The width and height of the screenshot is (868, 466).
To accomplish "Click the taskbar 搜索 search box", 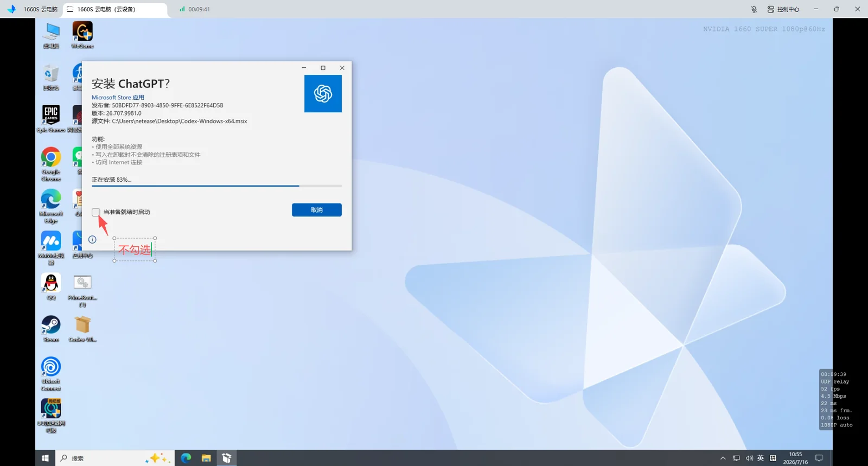I will click(114, 458).
